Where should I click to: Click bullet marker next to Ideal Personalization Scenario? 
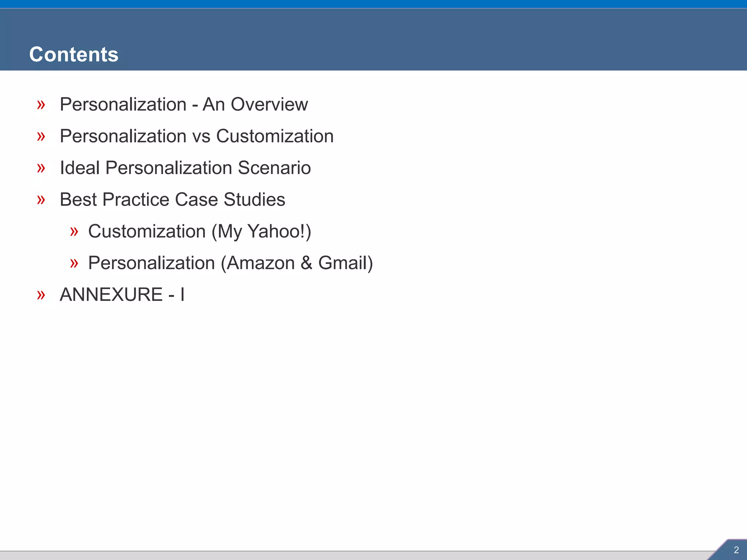click(41, 168)
